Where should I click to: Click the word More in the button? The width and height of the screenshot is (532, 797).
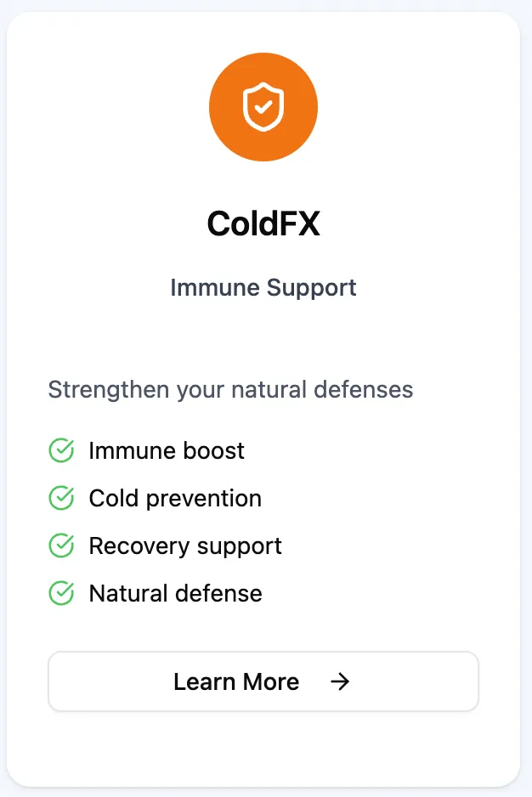coord(271,681)
